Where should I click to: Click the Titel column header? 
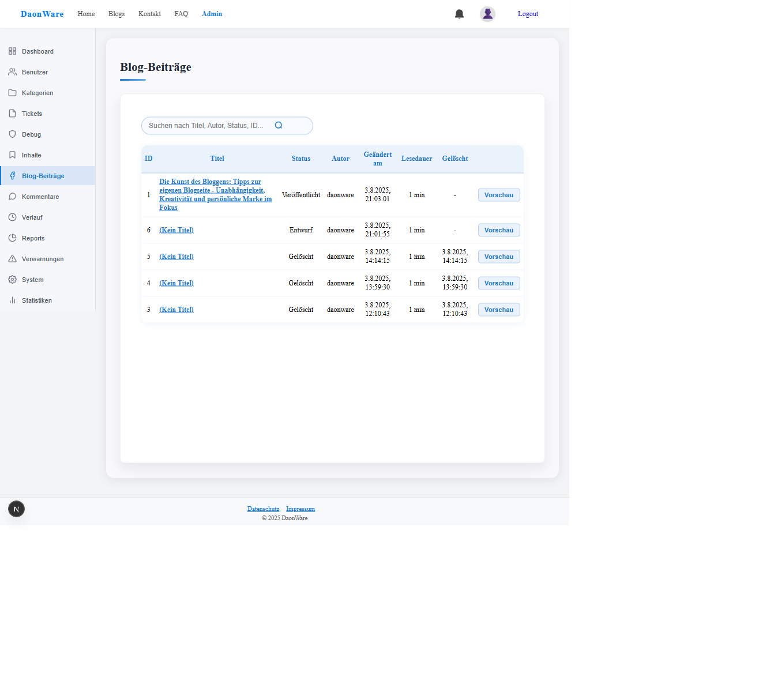[217, 159]
